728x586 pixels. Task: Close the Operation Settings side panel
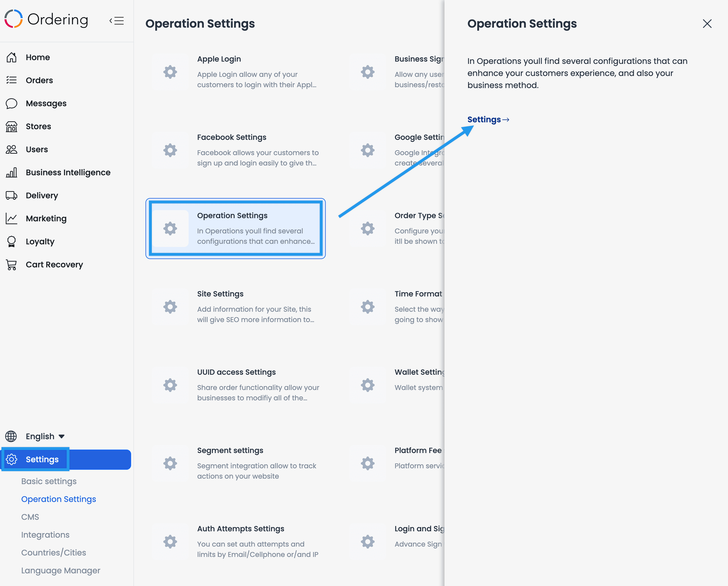(x=707, y=24)
